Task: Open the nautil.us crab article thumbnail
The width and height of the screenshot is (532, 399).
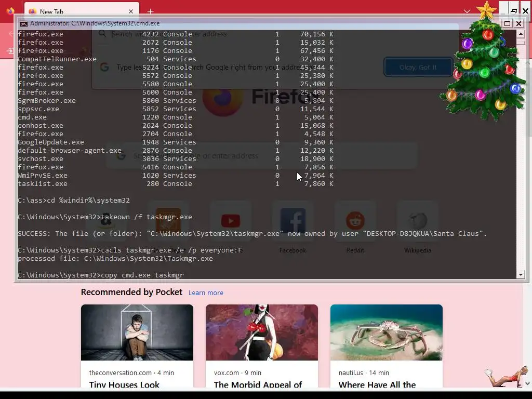Action: (x=387, y=332)
